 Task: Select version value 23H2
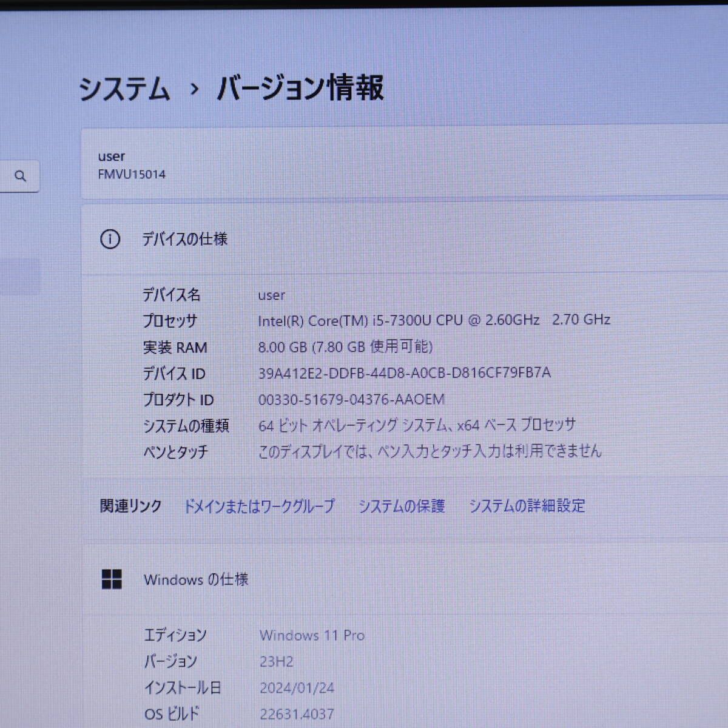point(277,661)
